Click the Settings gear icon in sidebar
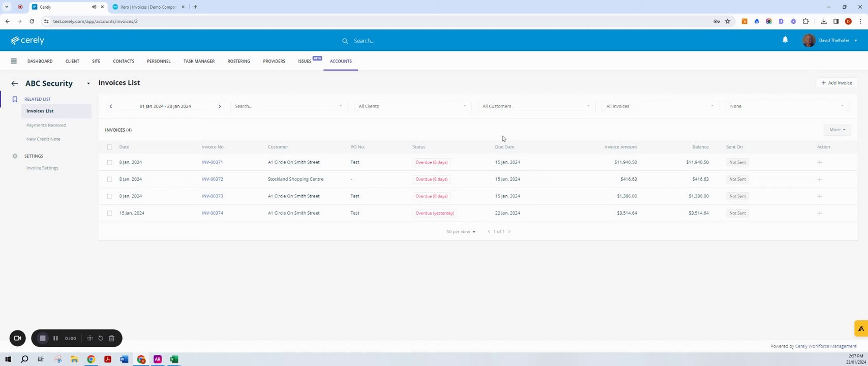 15,156
